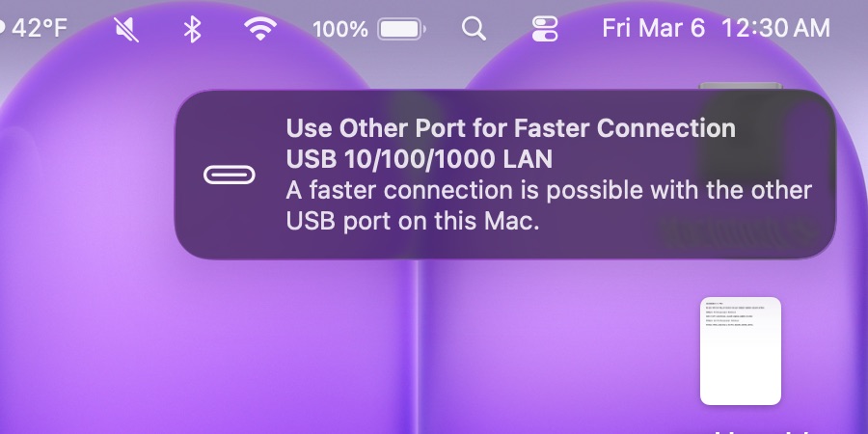Screen dimensions: 868x434
Task: Click empty purple desktop wallpaper area
Action: (222, 343)
